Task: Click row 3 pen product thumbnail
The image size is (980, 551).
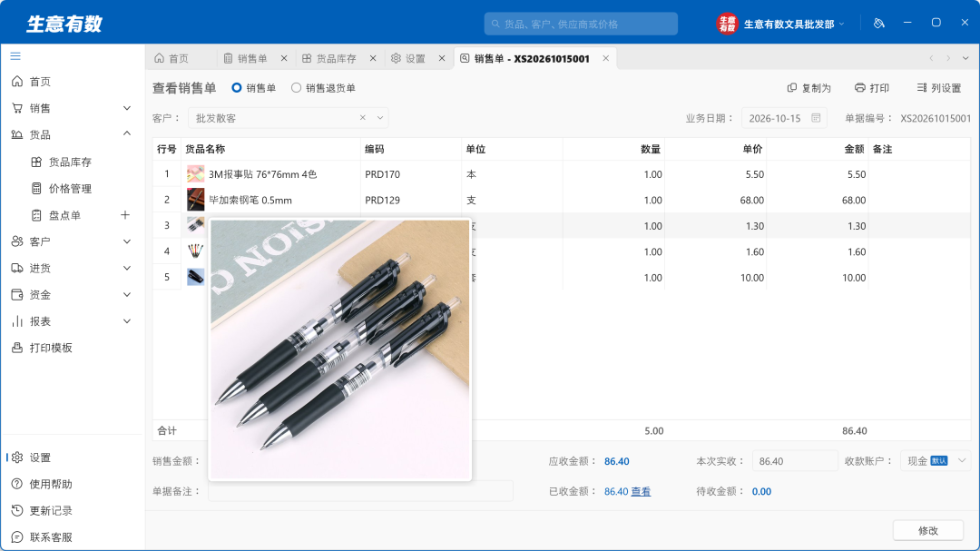Action: pos(196,224)
